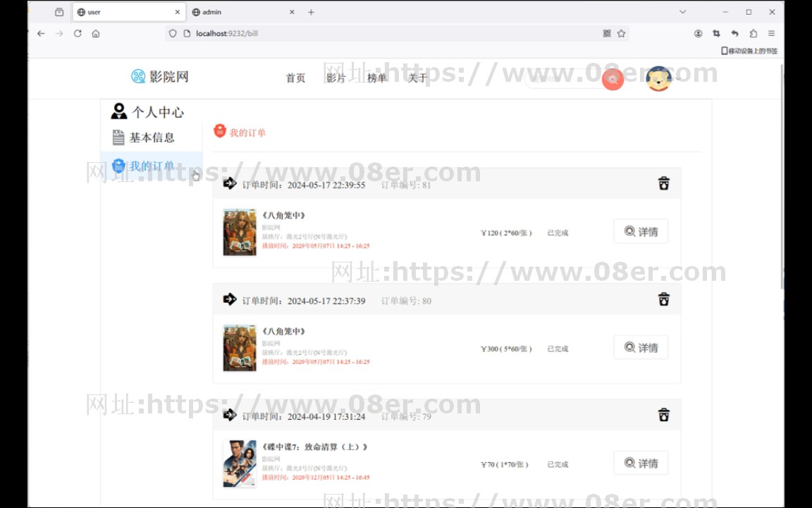Click price ¥70 (1*70/张)

tap(505, 464)
